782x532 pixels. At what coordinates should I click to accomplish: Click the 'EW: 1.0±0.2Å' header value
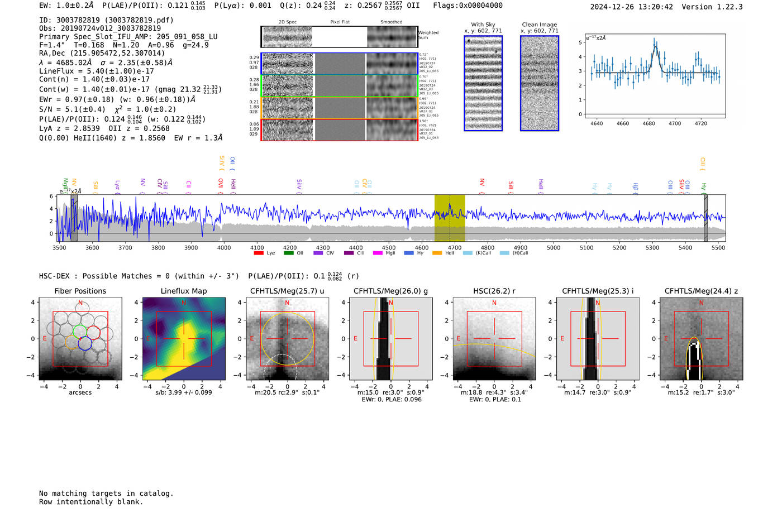pyautogui.click(x=66, y=6)
